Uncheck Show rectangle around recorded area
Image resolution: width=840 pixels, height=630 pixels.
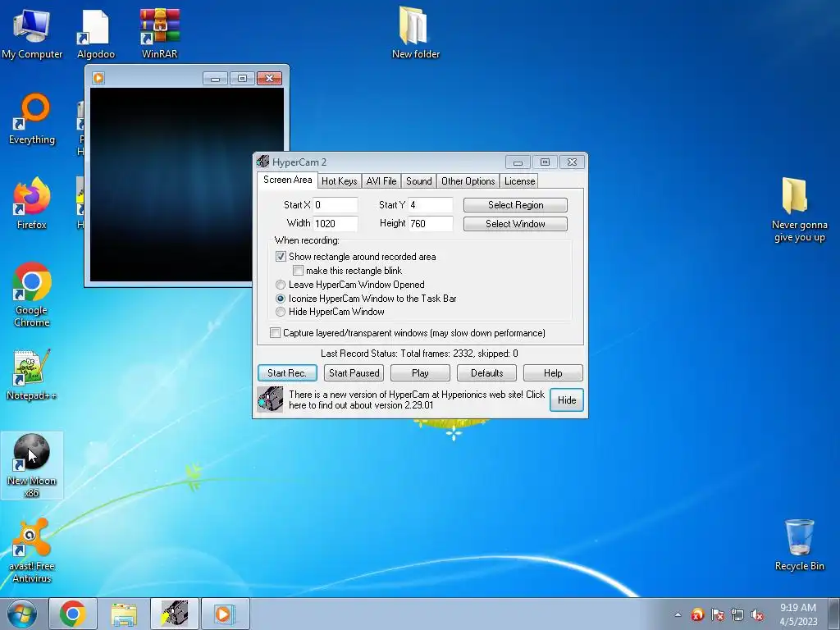coord(281,257)
